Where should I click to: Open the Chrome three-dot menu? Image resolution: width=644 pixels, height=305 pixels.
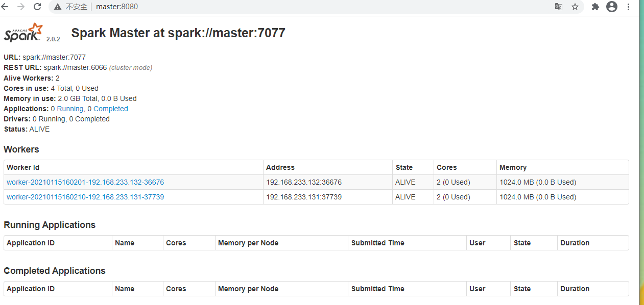click(628, 7)
